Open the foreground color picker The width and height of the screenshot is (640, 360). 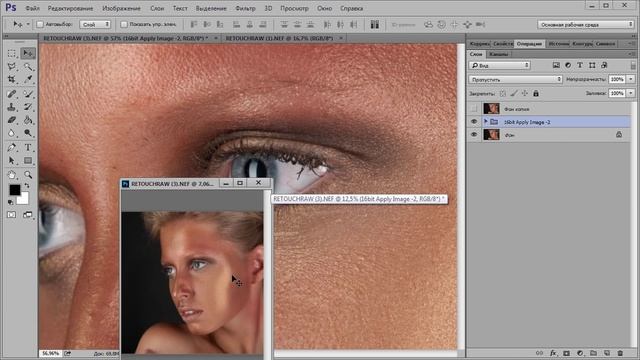pyautogui.click(x=15, y=190)
